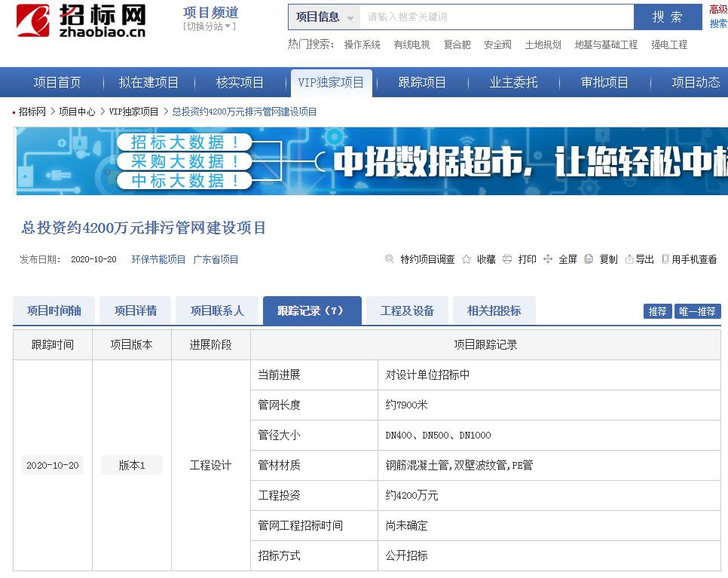
Task: Click the zhaobiao.cn site logo
Action: point(81,21)
